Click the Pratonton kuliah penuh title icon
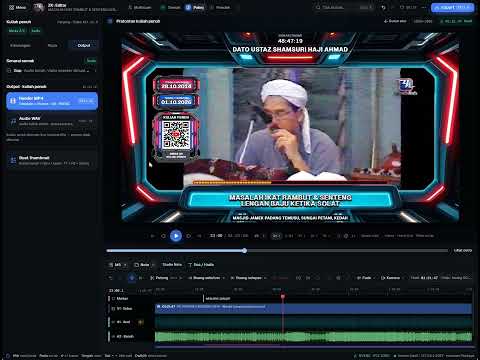 [x=110, y=21]
